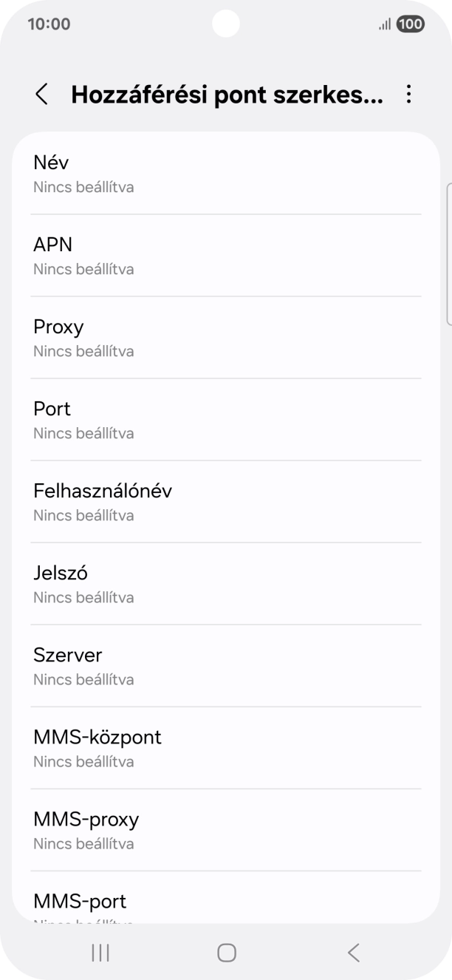Tap the Hozzáférési pont title

(226, 95)
